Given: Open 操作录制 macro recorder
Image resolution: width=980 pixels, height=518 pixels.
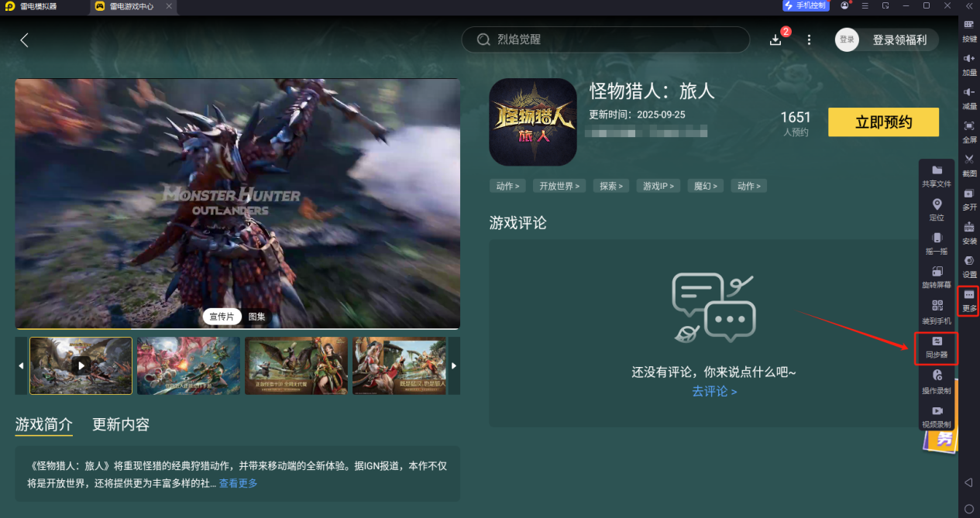Looking at the screenshot, I should [x=937, y=380].
